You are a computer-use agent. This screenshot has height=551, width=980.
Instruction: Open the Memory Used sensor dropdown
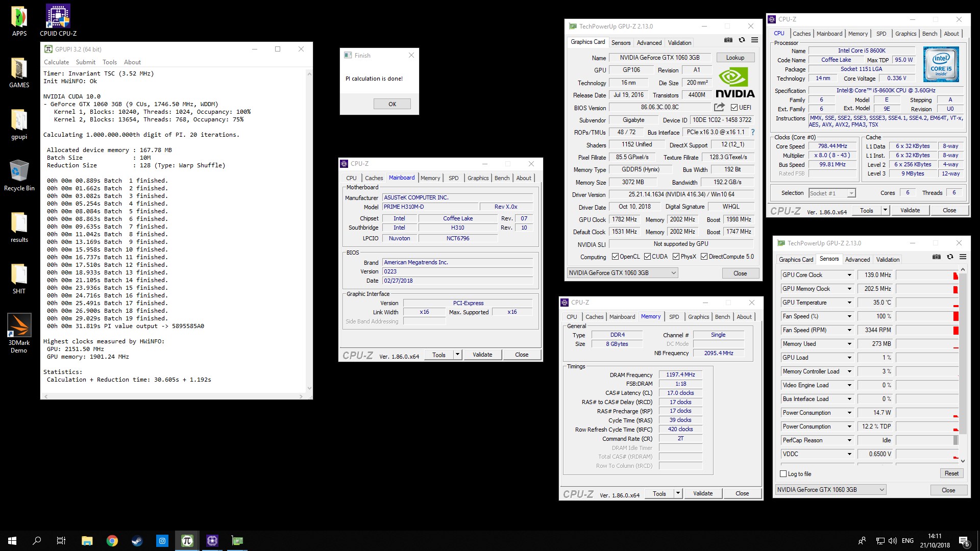(x=849, y=344)
